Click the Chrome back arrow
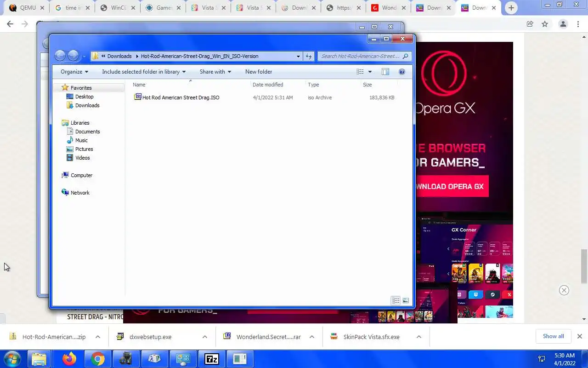 click(10, 24)
